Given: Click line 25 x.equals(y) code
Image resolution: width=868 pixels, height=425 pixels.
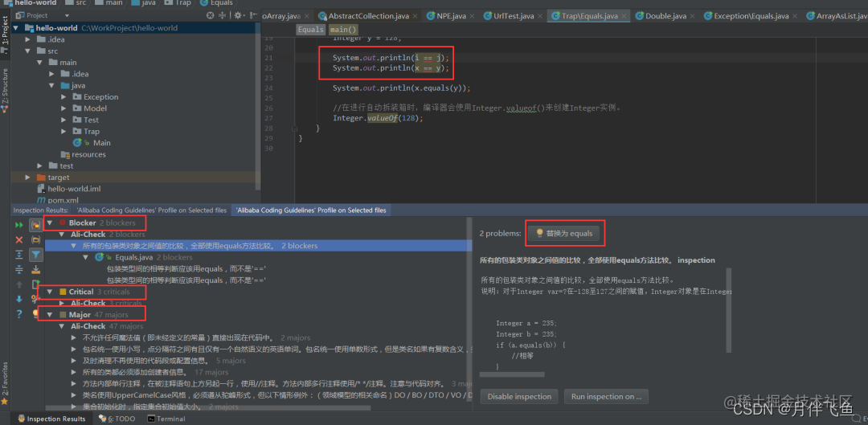Looking at the screenshot, I should (401, 88).
